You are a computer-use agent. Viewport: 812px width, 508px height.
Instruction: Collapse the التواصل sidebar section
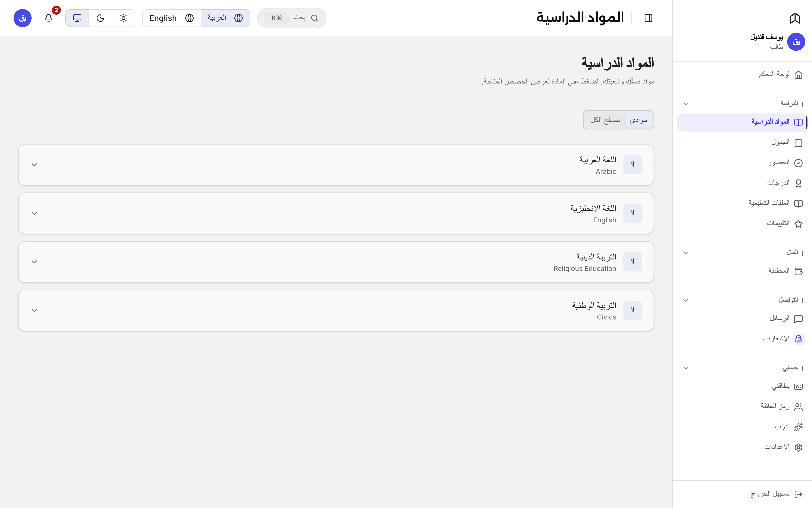pos(742,300)
